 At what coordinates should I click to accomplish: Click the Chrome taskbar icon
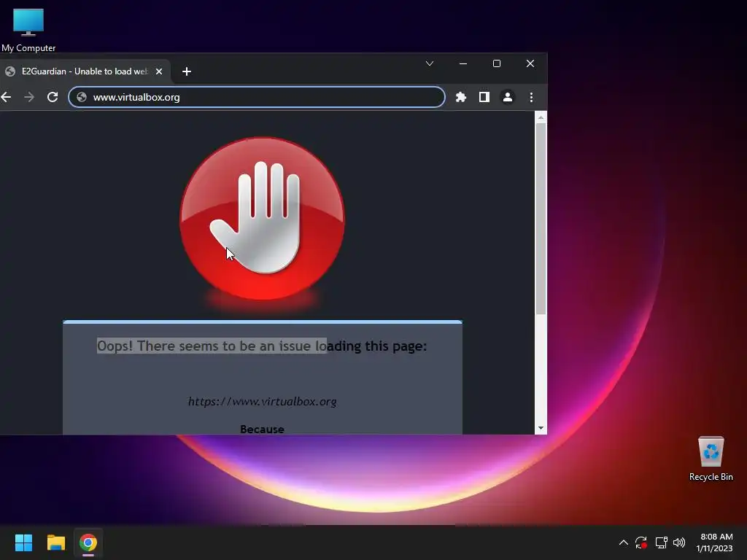pos(88,542)
